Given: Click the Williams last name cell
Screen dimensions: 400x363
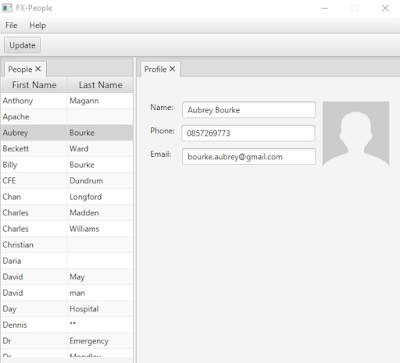Looking at the screenshot, I should click(x=100, y=229).
